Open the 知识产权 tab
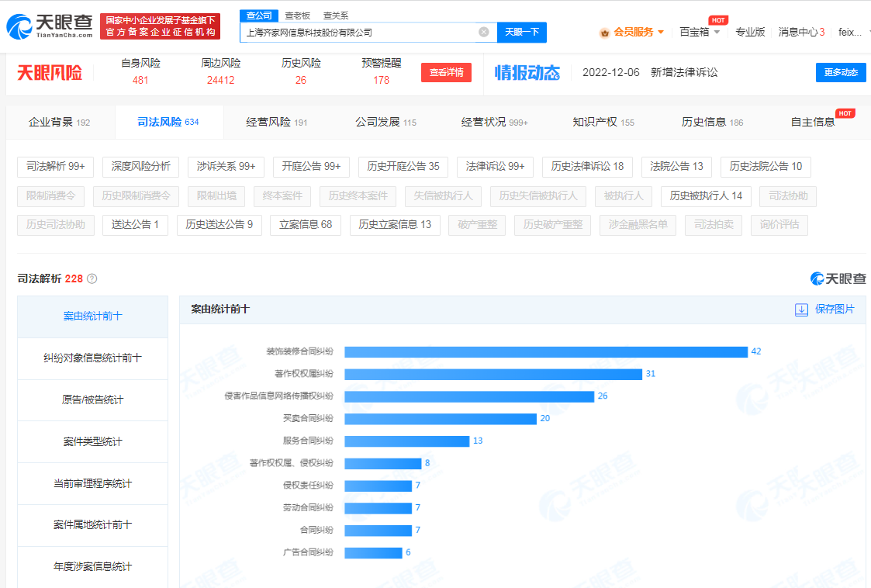 (603, 123)
